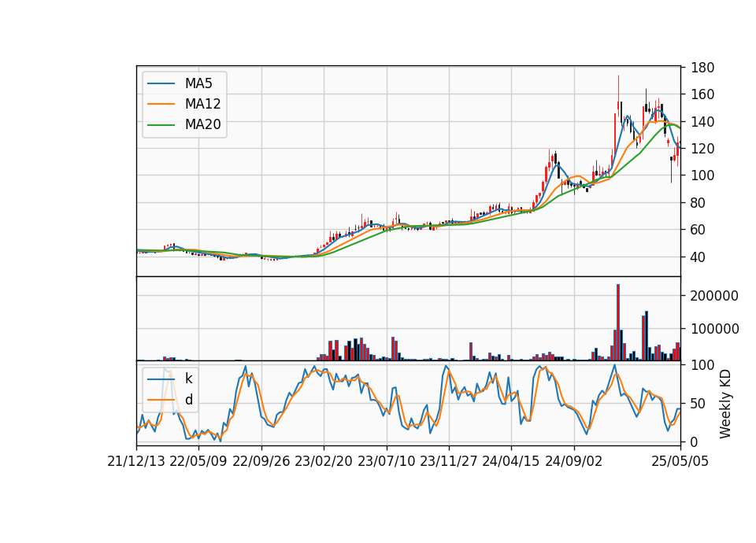Click the 22/09/26 date tick label
This screenshot has height=543, width=756.
pyautogui.click(x=261, y=461)
